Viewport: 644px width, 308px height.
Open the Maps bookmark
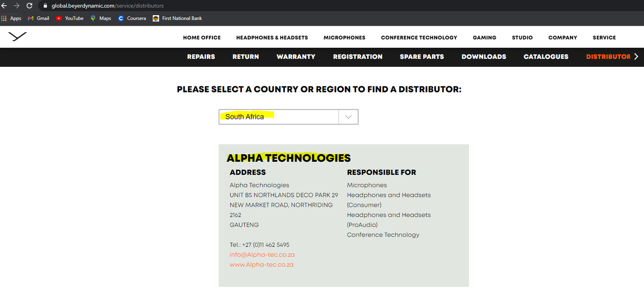[101, 18]
